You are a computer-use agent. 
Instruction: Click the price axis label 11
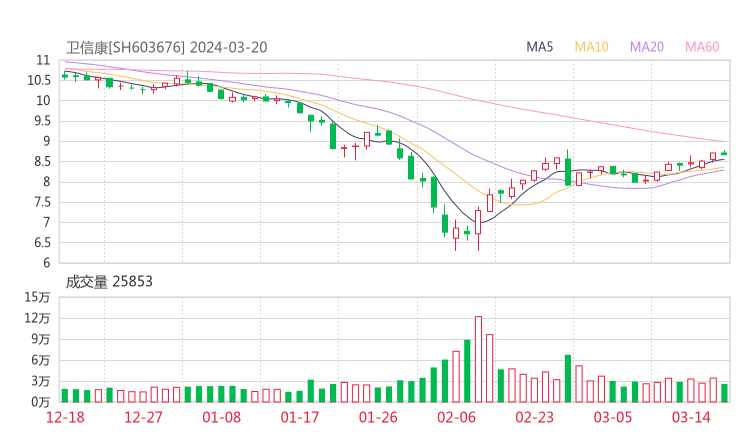[43, 60]
